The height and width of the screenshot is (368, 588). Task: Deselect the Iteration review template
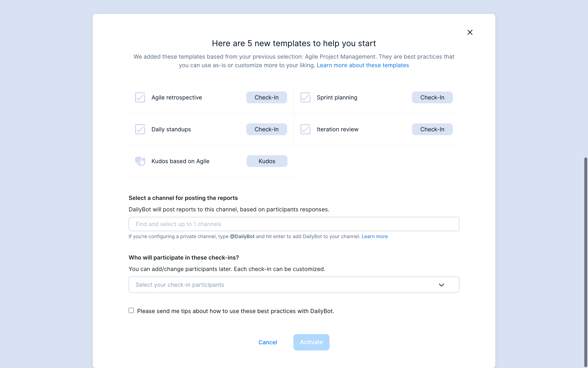click(305, 129)
